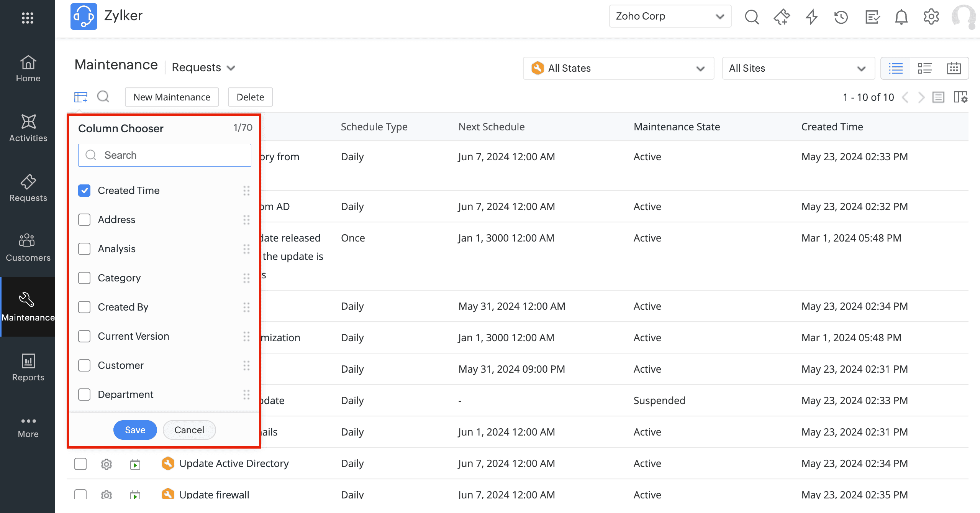Tick the Department column checkbox
This screenshot has width=980, height=513.
tap(84, 395)
